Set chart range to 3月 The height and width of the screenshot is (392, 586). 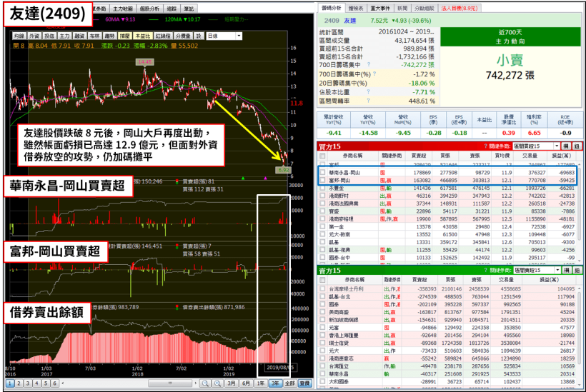pyautogui.click(x=232, y=383)
